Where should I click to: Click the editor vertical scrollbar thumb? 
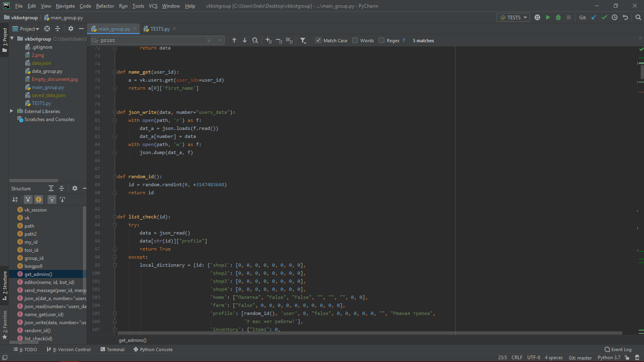[x=642, y=72]
